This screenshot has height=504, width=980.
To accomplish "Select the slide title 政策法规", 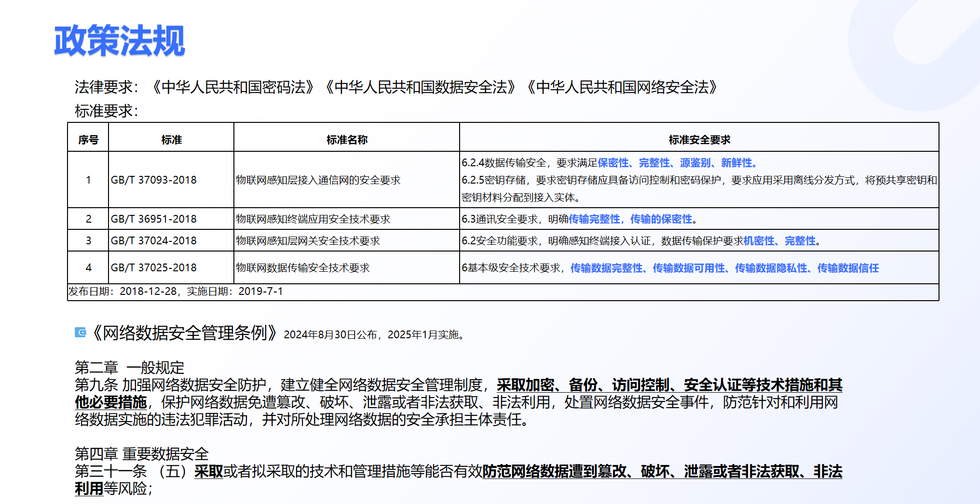I will [119, 40].
